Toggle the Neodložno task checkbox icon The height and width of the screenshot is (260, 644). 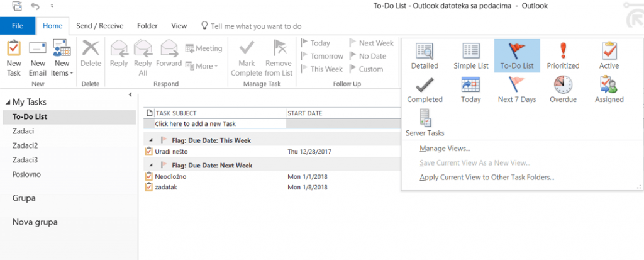pos(148,177)
